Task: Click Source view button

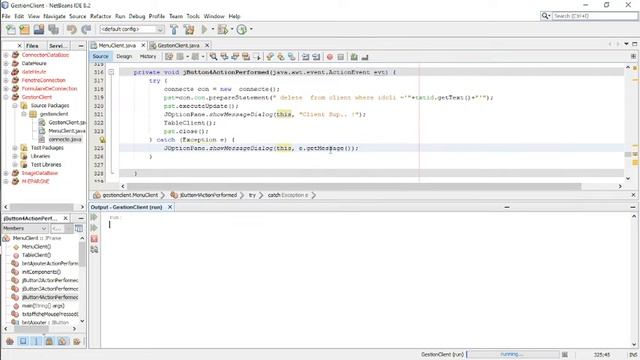Action: coord(100,56)
